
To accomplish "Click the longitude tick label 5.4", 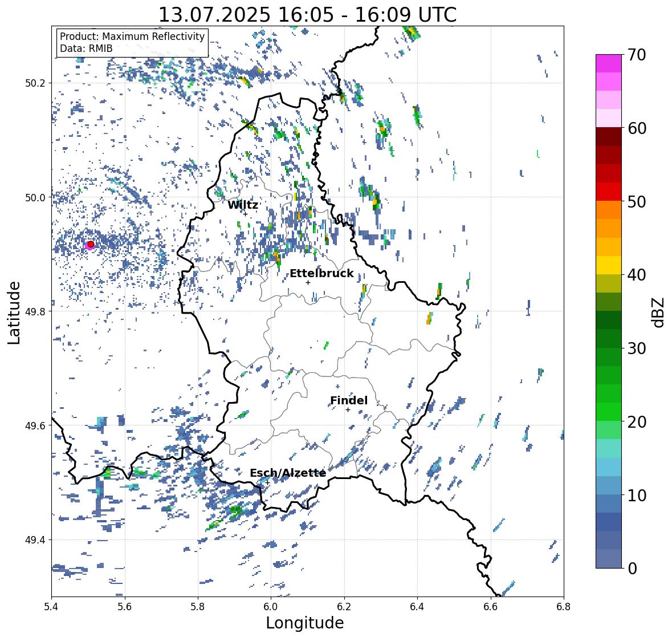I will click(x=51, y=607).
